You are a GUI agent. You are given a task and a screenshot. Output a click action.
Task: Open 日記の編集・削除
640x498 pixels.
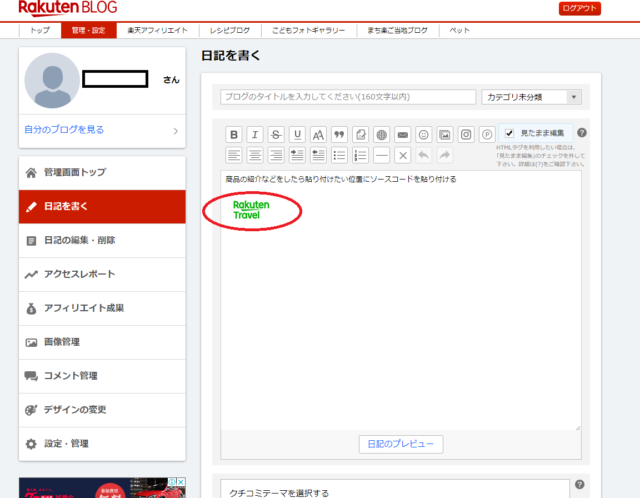point(102,240)
